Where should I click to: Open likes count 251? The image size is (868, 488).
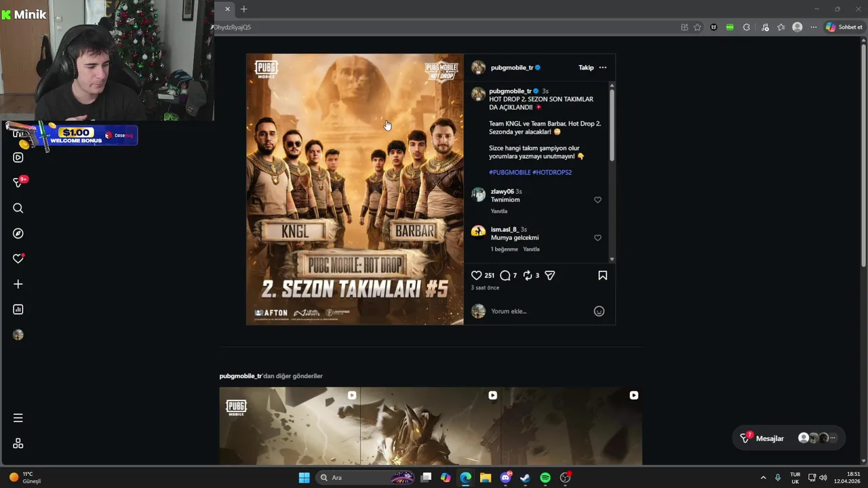click(x=490, y=276)
